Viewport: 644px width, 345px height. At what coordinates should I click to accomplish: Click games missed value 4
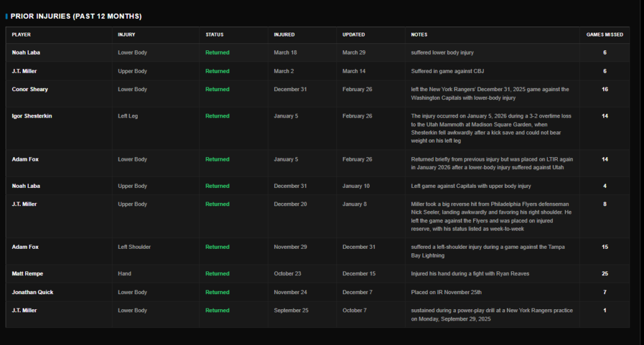[604, 186]
